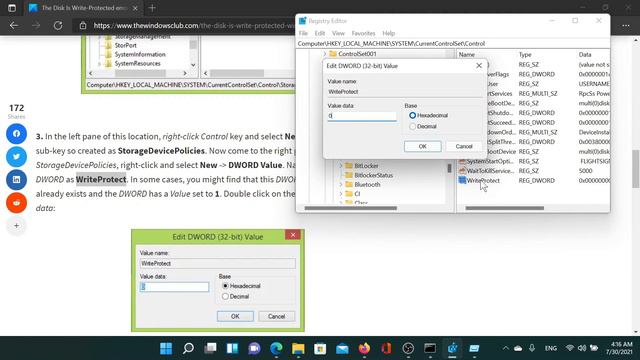Launch Firefox from the taskbar
This screenshot has width=640, height=360.
point(364,348)
